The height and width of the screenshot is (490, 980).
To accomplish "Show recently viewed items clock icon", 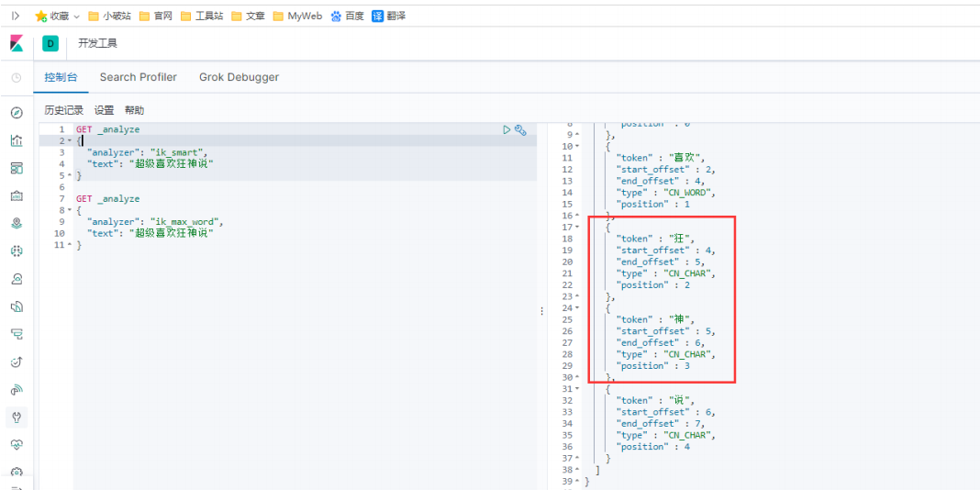I will point(17,78).
